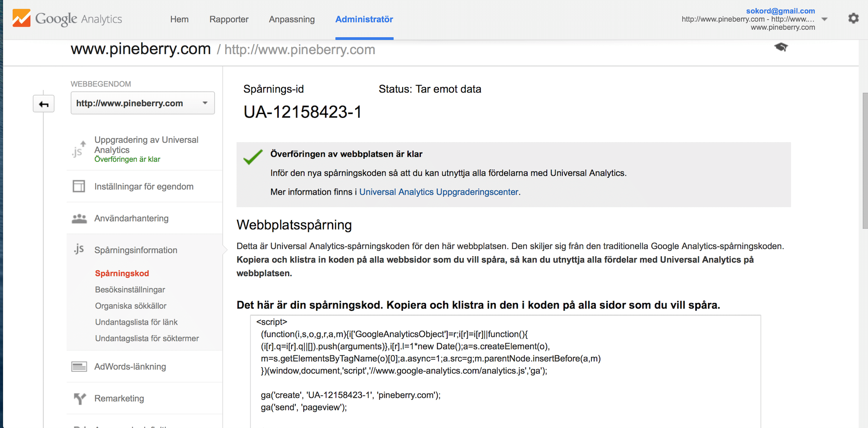The image size is (868, 428).
Task: Open the settings gear icon
Action: pos(853,18)
